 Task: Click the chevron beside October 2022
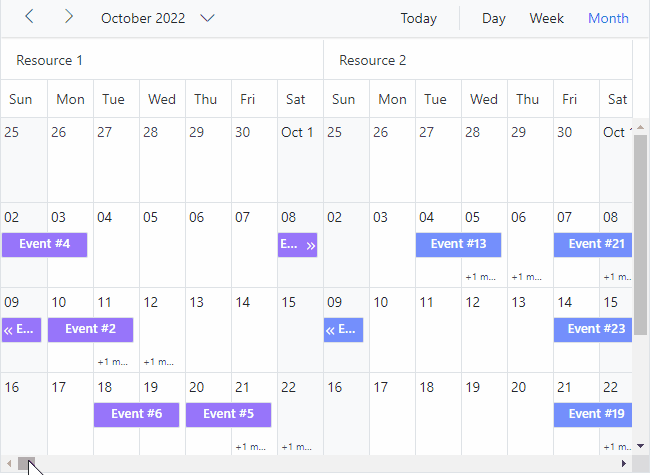(x=208, y=18)
